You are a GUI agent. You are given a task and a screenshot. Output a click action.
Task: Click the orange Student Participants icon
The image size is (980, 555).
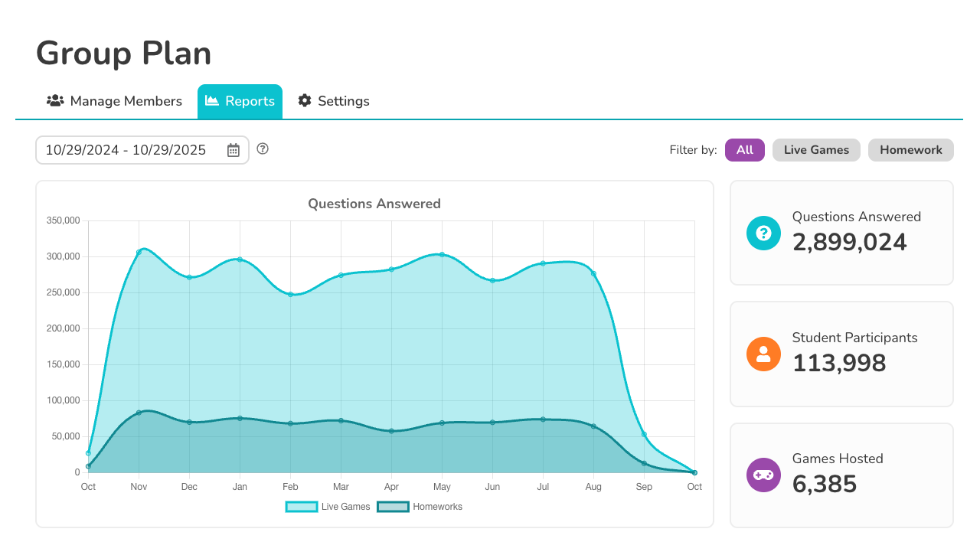tap(763, 354)
